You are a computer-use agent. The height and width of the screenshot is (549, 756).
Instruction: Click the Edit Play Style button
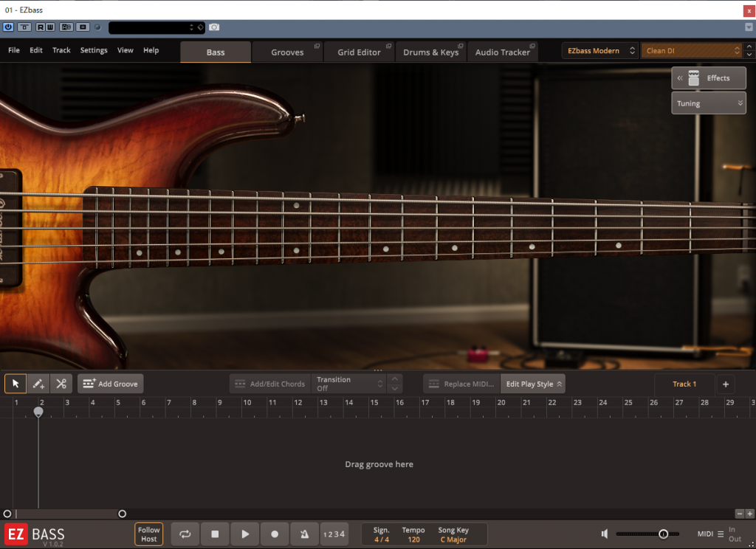pyautogui.click(x=534, y=384)
